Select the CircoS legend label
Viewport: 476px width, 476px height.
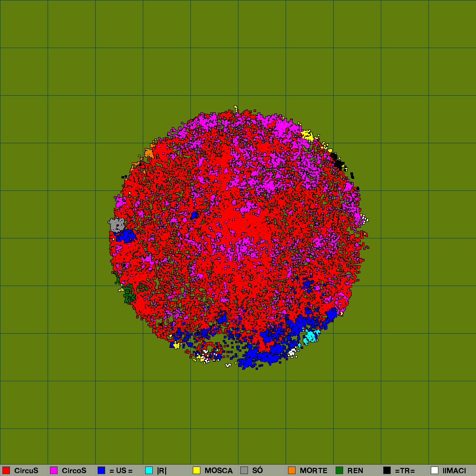[x=74, y=471]
